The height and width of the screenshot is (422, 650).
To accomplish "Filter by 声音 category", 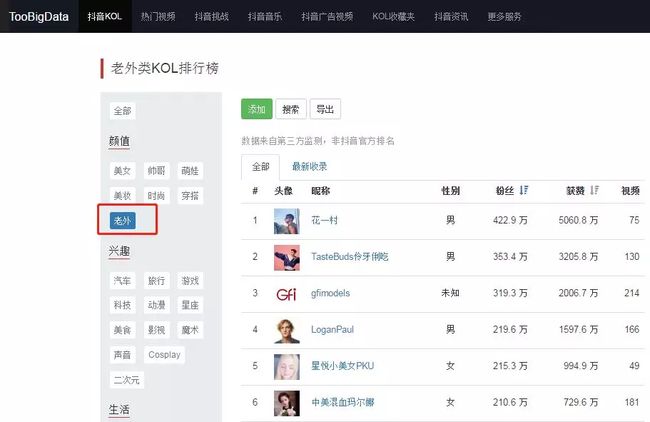I will click(122, 355).
